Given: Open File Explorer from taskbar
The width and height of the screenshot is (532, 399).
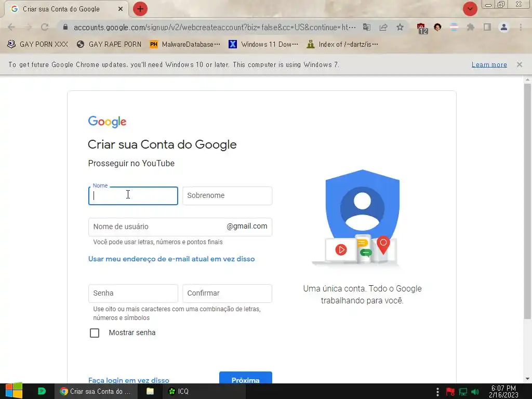Looking at the screenshot, I should (x=150, y=391).
